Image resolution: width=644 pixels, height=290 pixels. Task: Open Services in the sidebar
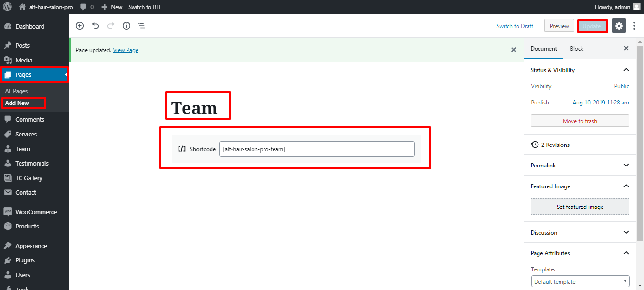[34, 134]
